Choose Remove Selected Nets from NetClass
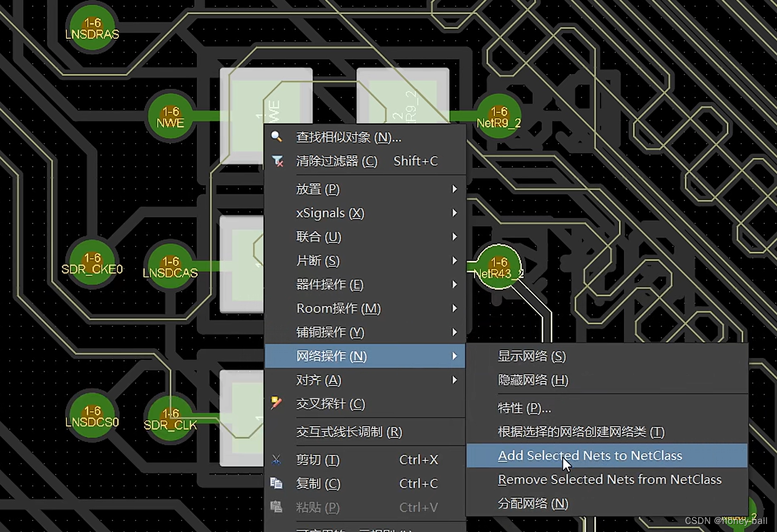 (x=609, y=480)
